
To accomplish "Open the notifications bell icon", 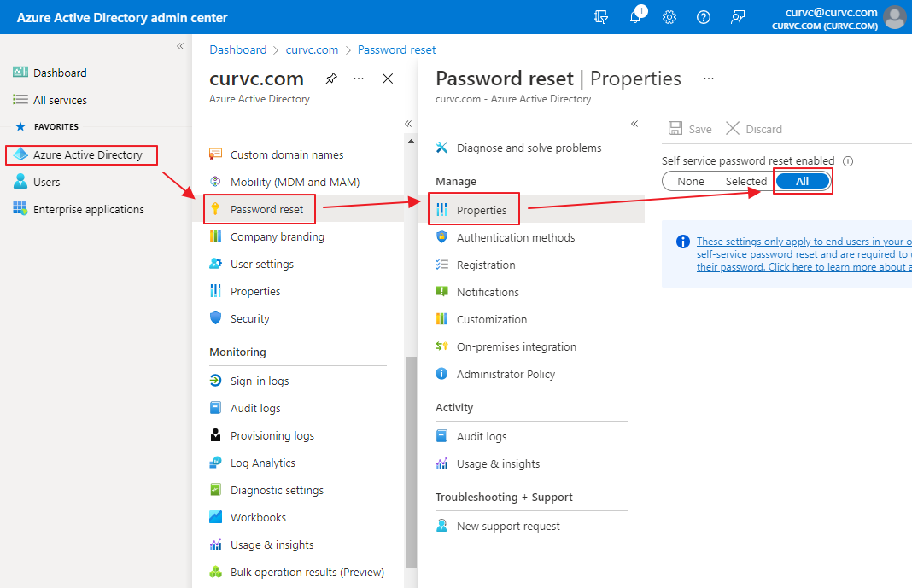I will [635, 16].
